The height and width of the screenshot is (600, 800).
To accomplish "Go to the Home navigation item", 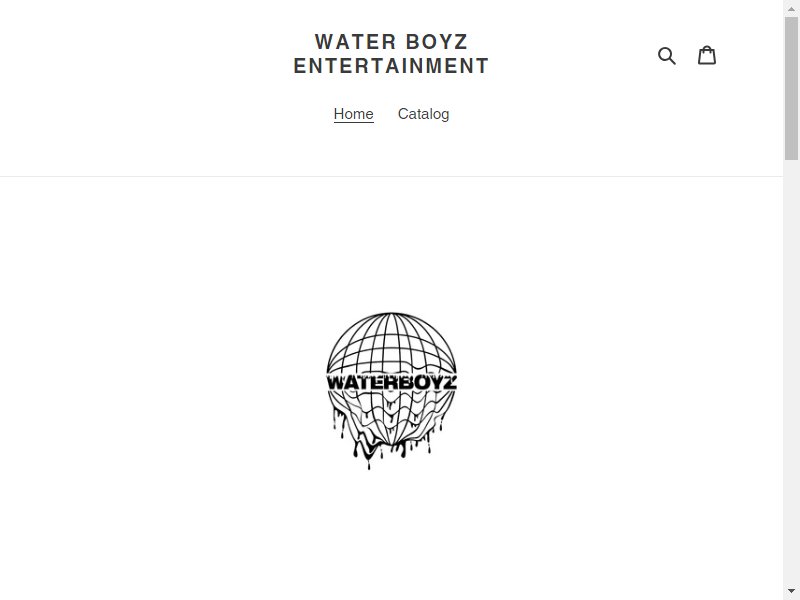I will pos(354,114).
